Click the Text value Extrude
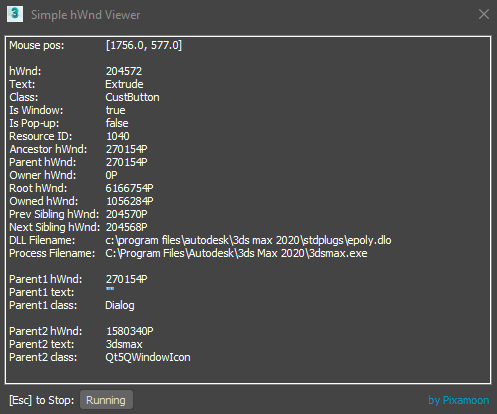Screen dimensions: 497x414 coord(124,84)
